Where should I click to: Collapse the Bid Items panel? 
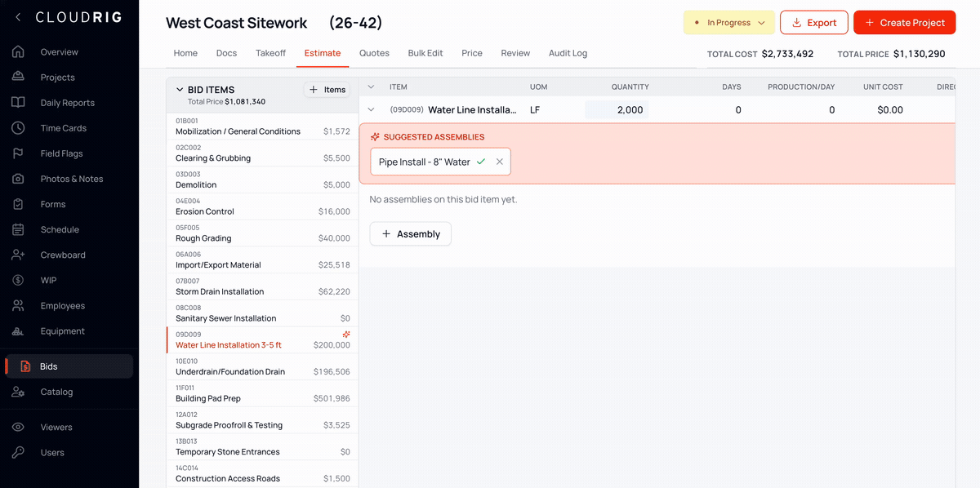[179, 90]
